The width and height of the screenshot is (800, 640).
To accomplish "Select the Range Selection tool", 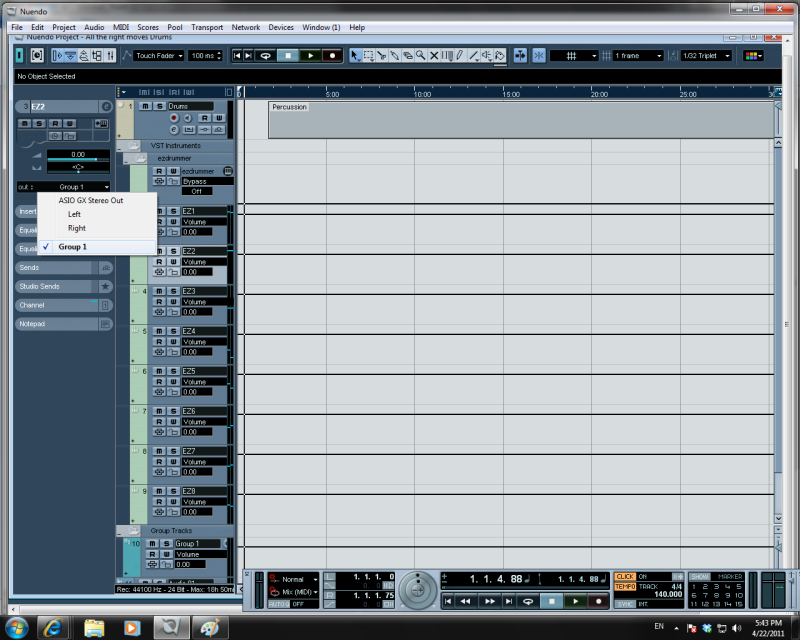I will (x=368, y=56).
